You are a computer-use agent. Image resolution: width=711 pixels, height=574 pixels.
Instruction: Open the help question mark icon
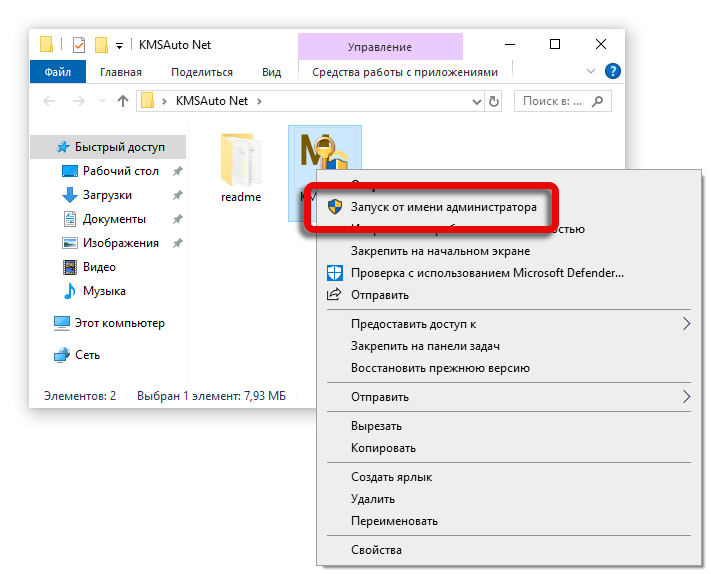(612, 71)
